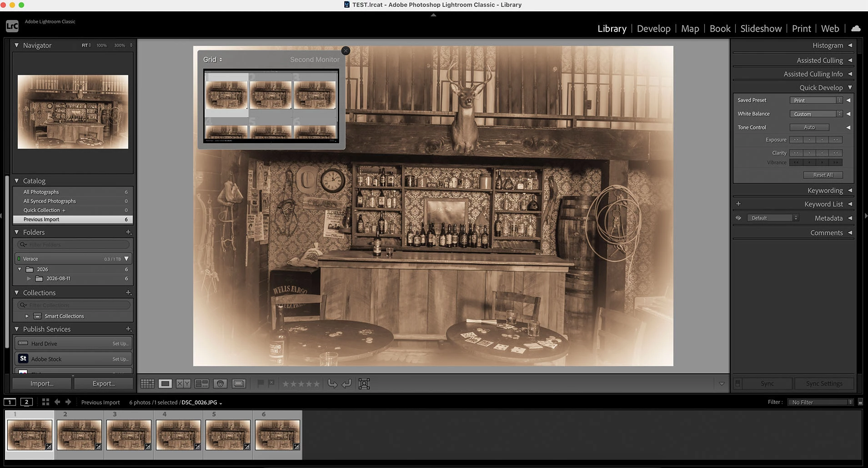Mark the photo as rejected
Viewport: 868px width, 468px height.
(x=271, y=383)
